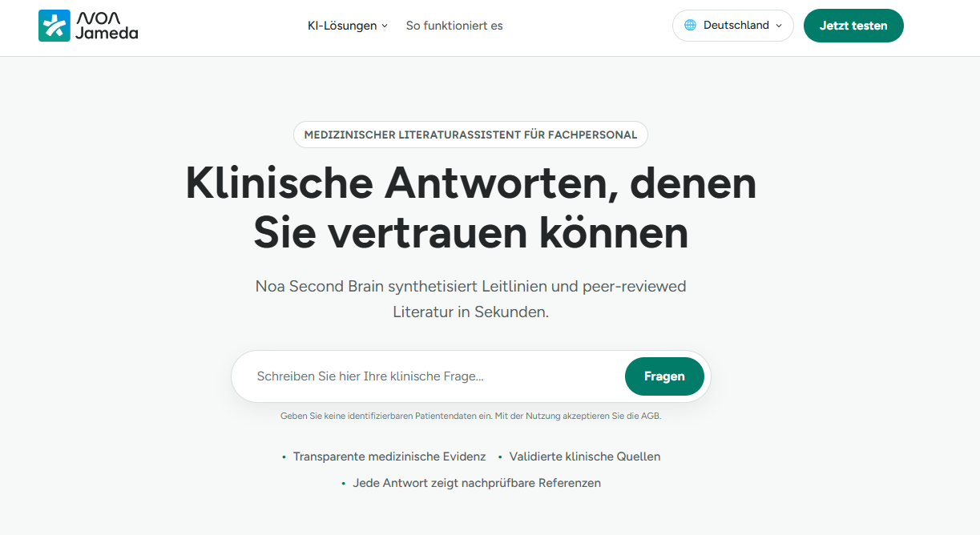This screenshot has height=535, width=980.
Task: Click the Medizinischer Literaturassistent für Fachpersonal badge
Action: point(470,135)
